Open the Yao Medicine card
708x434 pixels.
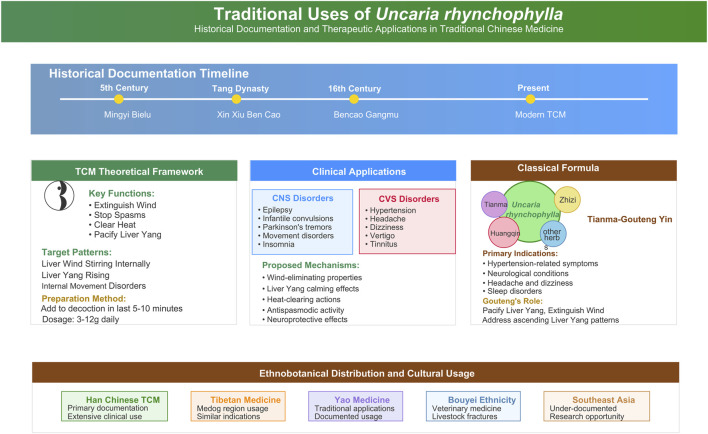click(x=355, y=406)
